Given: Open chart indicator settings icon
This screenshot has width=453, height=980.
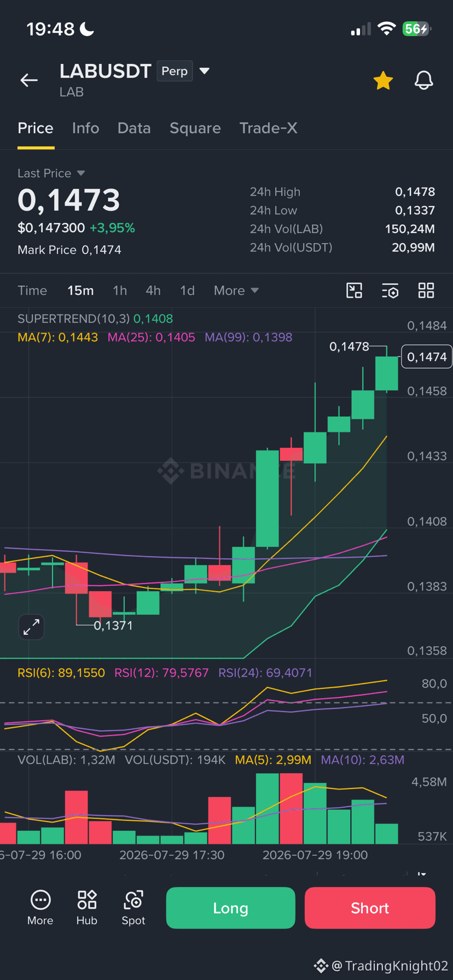Looking at the screenshot, I should (390, 290).
